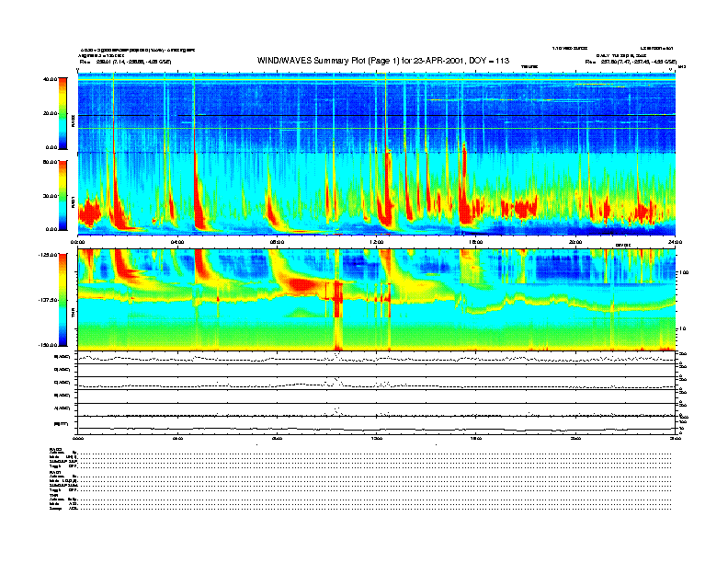
Task: Click the 16:00 tick label below RAD1 spectrogram
Action: (476, 242)
